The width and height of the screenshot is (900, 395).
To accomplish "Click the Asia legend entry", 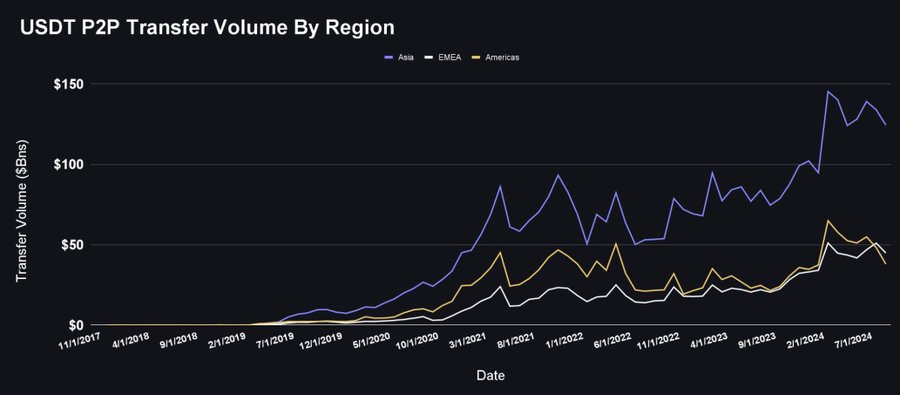I will pyautogui.click(x=398, y=57).
